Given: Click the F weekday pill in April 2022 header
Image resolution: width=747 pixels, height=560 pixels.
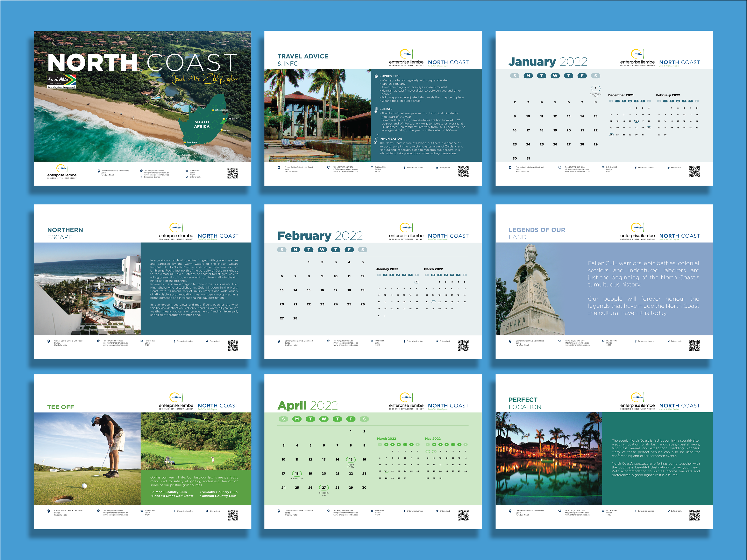Looking at the screenshot, I should tap(351, 419).
